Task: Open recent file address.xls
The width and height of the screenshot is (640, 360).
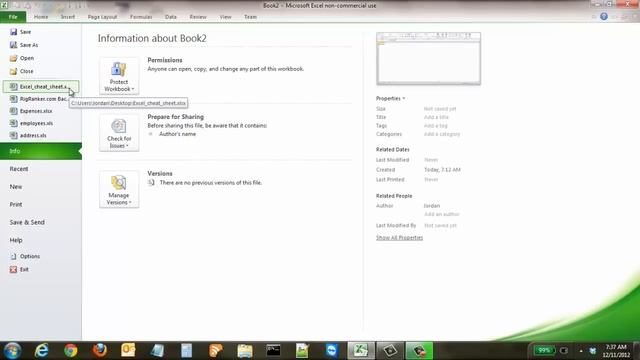Action: coord(41,136)
